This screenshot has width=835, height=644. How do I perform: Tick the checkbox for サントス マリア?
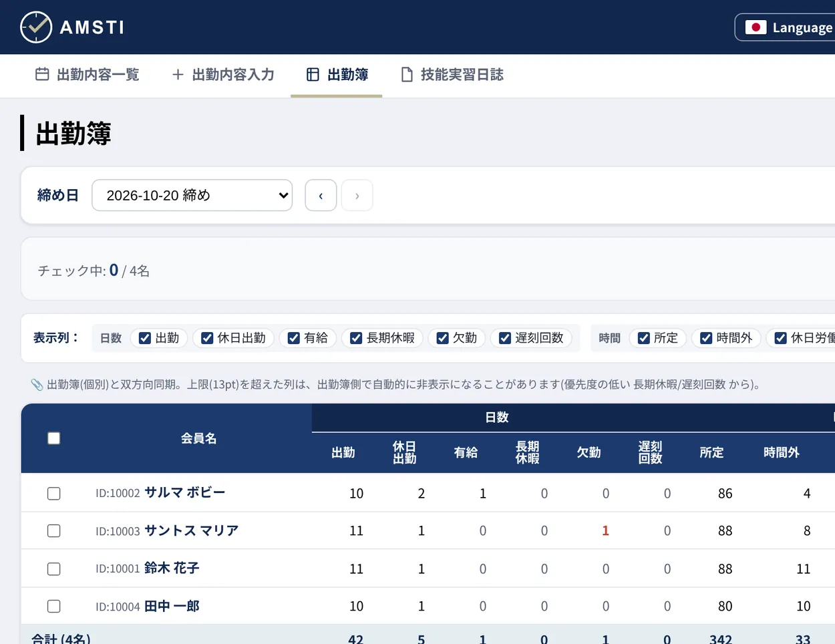(54, 531)
